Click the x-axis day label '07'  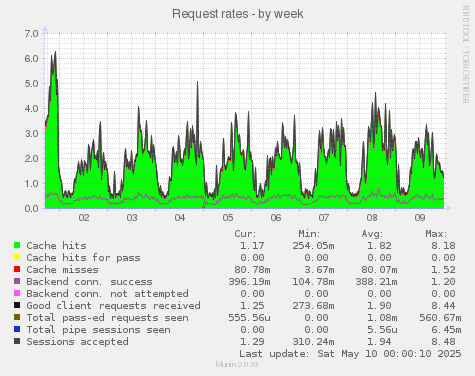[x=324, y=218]
